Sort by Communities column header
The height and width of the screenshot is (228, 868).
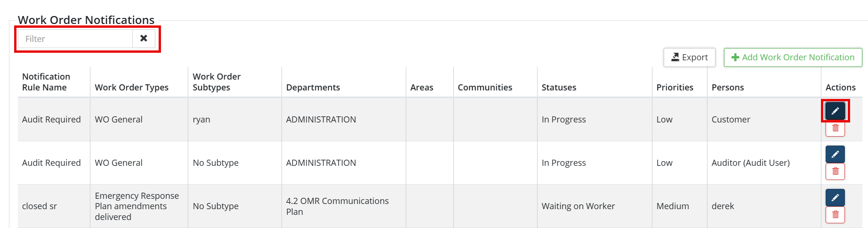point(485,88)
